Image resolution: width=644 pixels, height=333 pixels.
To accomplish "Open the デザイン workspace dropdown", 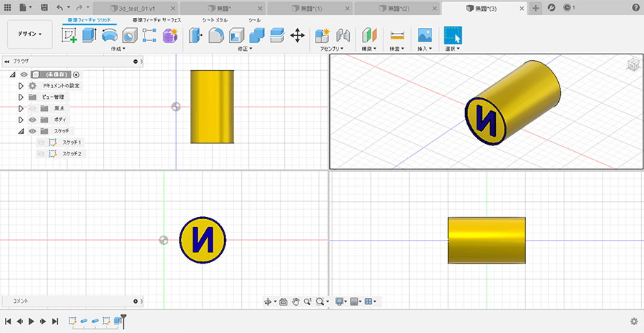I will pos(30,34).
